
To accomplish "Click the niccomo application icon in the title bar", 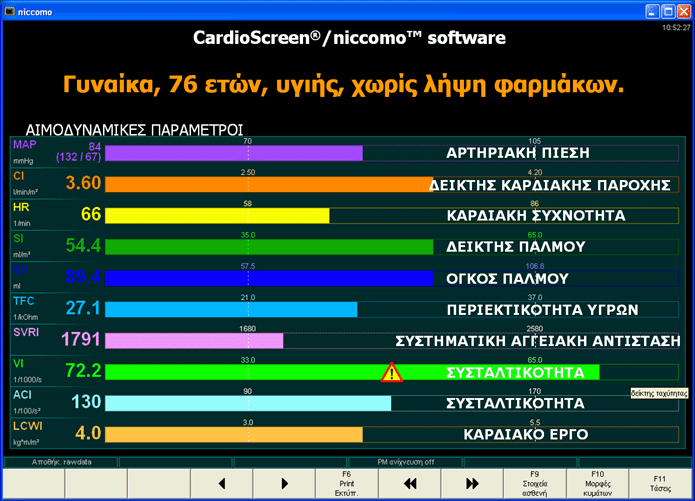I will [9, 12].
